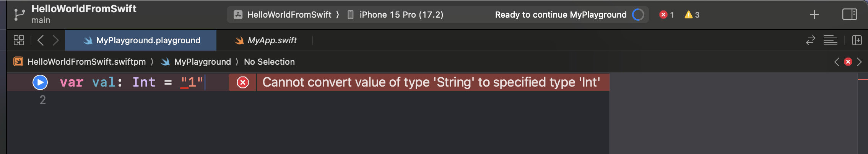Image resolution: width=868 pixels, height=154 pixels.
Task: Click the source control branch icon
Action: (x=19, y=15)
